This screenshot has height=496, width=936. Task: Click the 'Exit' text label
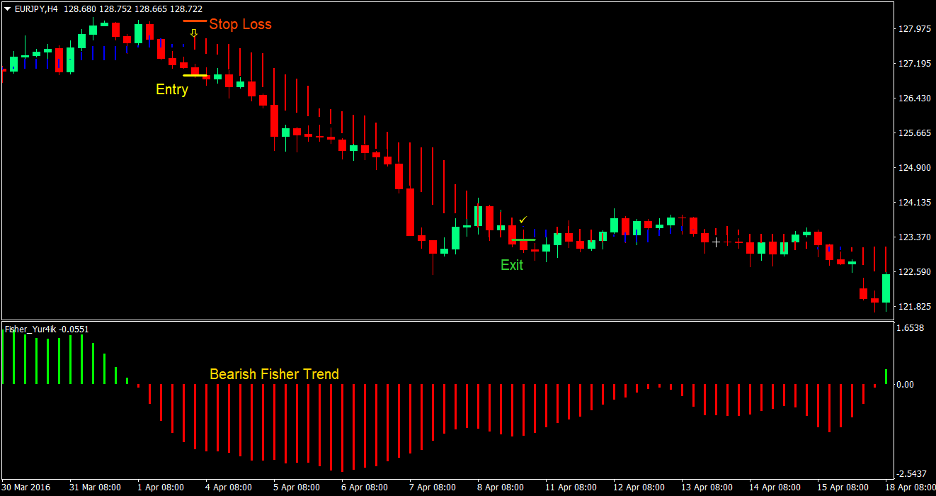512,265
